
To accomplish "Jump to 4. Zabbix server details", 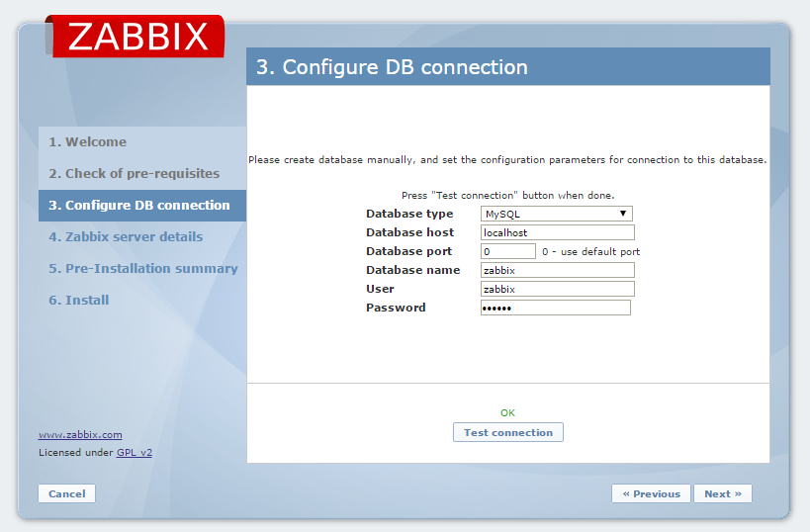I will 126,237.
